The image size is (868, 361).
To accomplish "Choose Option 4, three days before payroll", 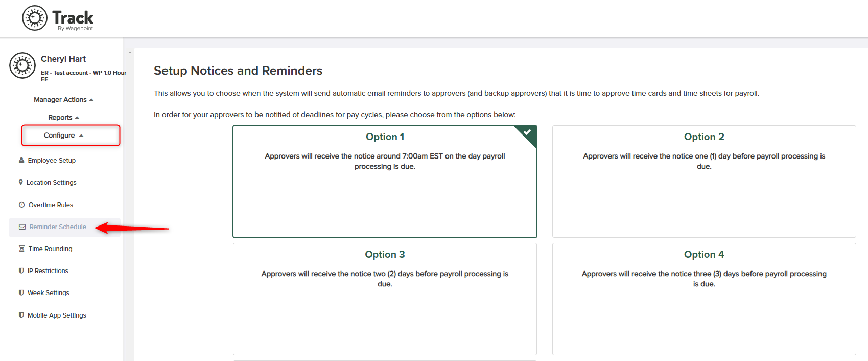I will (x=704, y=299).
